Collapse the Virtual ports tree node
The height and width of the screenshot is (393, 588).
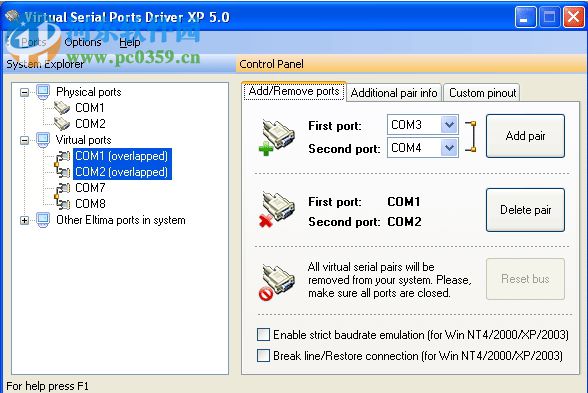24,140
